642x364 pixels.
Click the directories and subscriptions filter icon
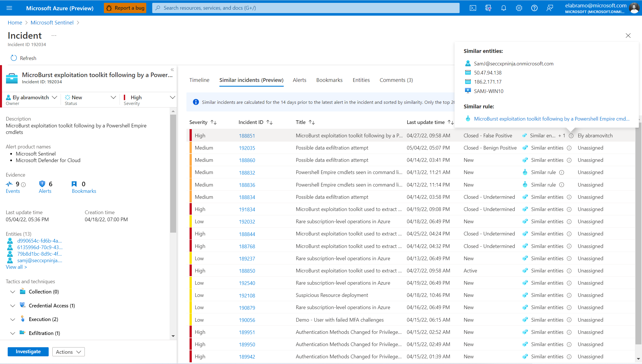click(488, 8)
